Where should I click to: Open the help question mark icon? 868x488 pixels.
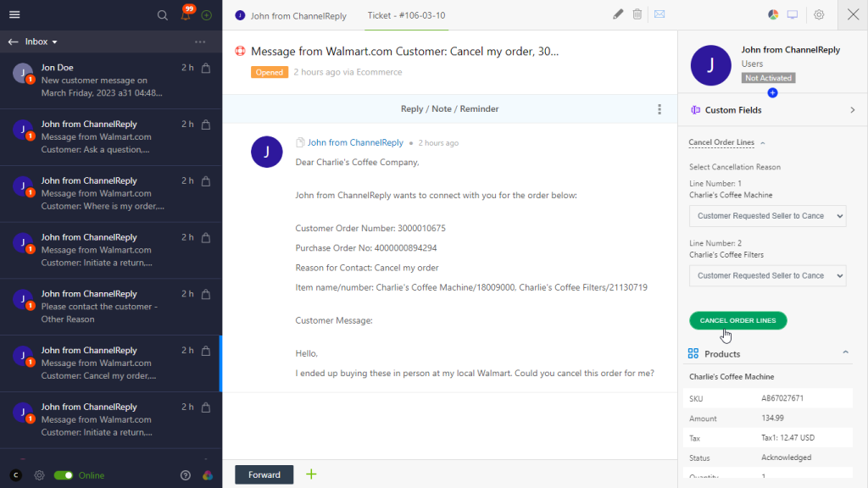click(186, 475)
